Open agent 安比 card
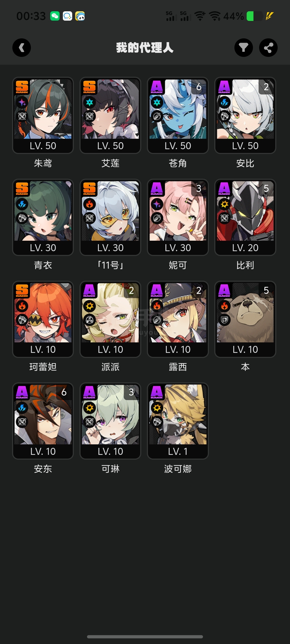Viewport: 290px width, 644px height. click(x=245, y=115)
